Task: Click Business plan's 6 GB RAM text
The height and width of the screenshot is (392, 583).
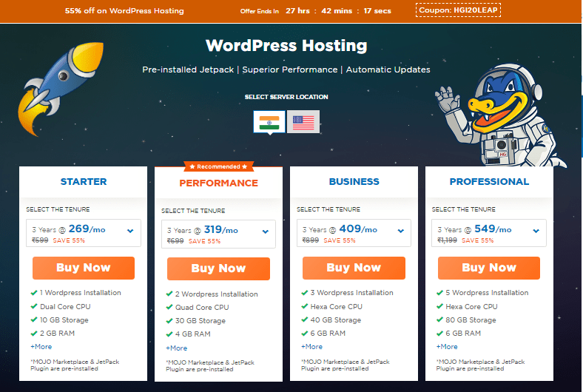Action: [x=328, y=334]
